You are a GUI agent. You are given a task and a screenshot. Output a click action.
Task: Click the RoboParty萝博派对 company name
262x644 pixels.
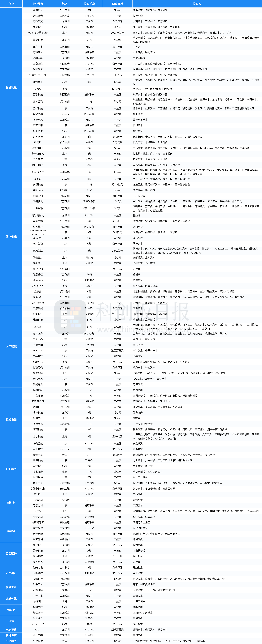click(x=38, y=33)
